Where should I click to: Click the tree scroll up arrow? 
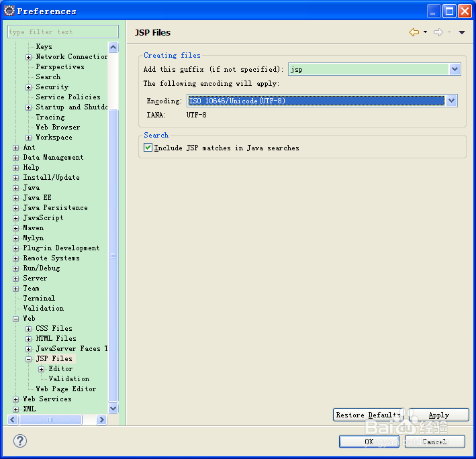(x=113, y=47)
